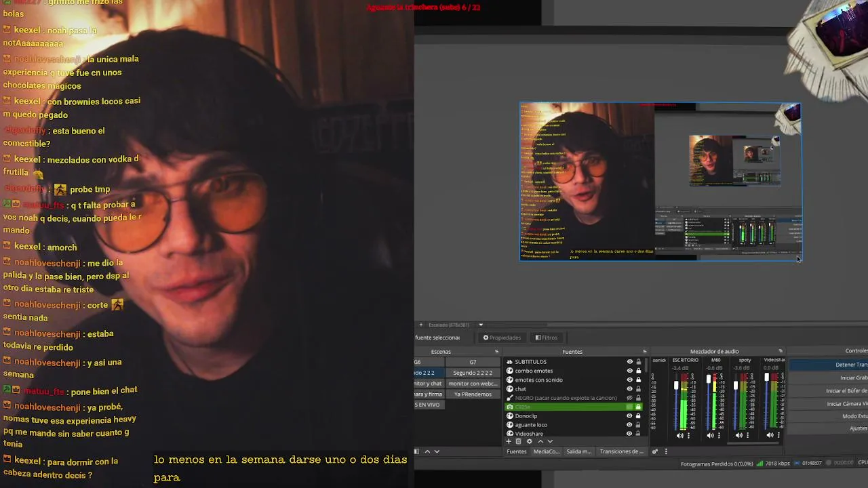Select the Ya PRendemos scene
The image size is (868, 488).
(x=473, y=394)
